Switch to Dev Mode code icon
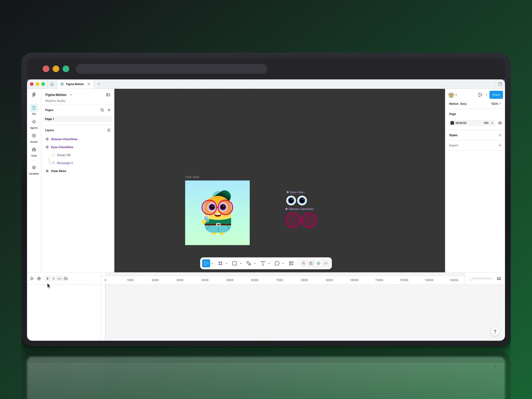 coord(326,263)
